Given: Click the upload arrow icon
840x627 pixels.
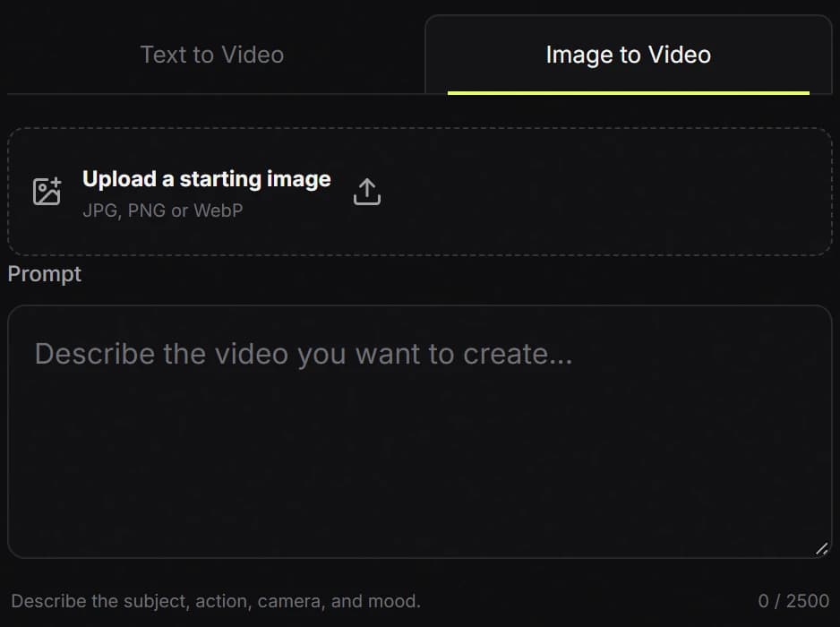Looking at the screenshot, I should [x=367, y=192].
